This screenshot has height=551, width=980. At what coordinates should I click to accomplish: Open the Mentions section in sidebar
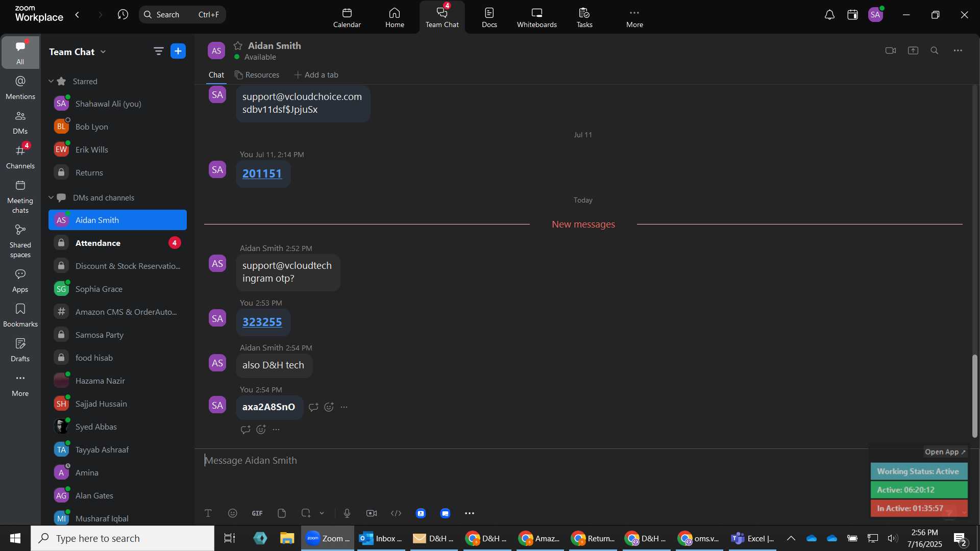click(20, 87)
